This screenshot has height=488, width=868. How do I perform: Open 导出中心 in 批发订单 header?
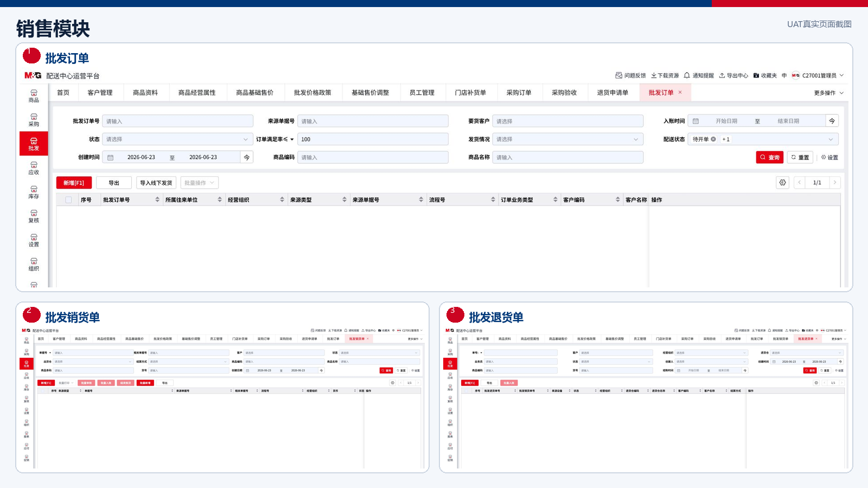(733, 75)
